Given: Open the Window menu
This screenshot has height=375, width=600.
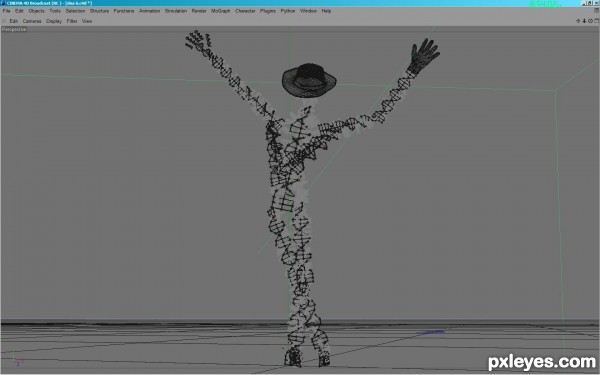Looking at the screenshot, I should (308, 11).
